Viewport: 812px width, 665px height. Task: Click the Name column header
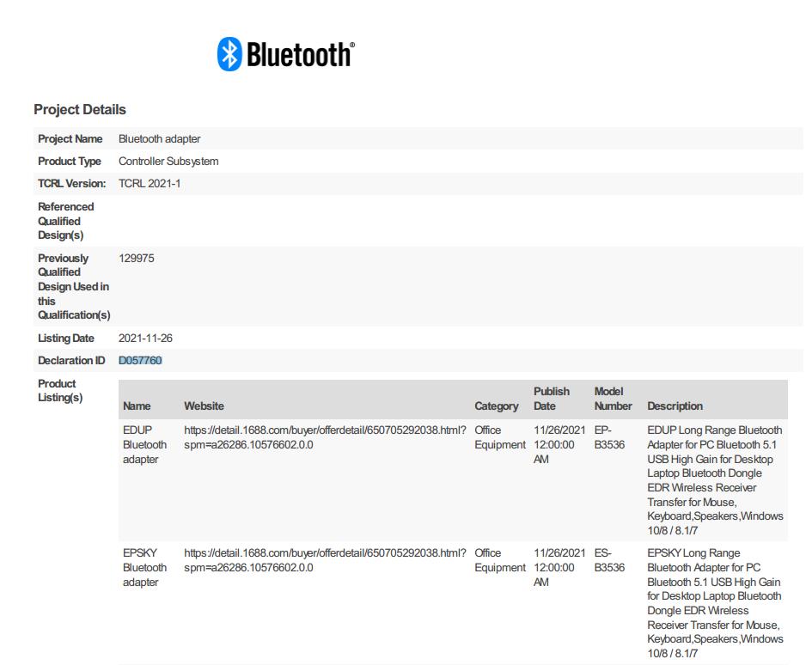click(x=137, y=406)
